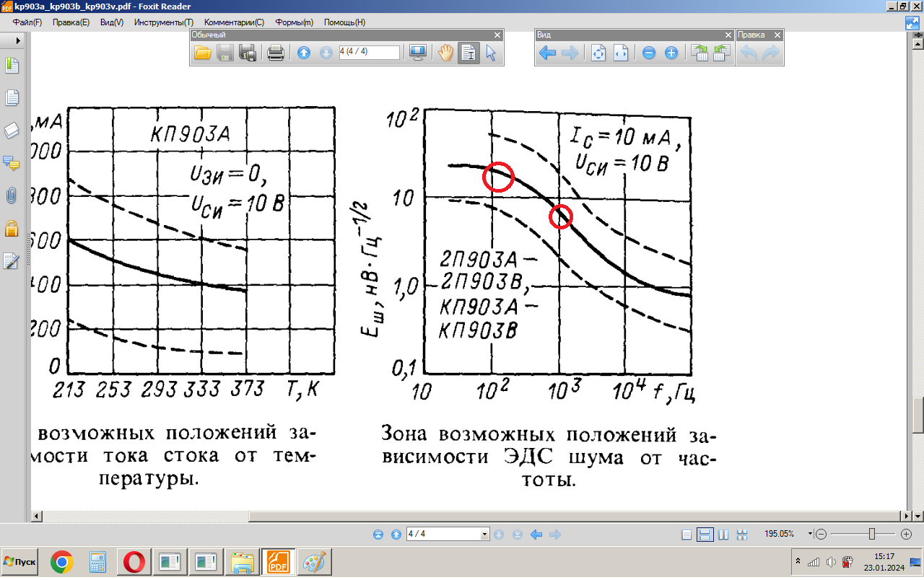Open the Calculator from the taskbar
Screen dimensions: 924x580
[97, 561]
